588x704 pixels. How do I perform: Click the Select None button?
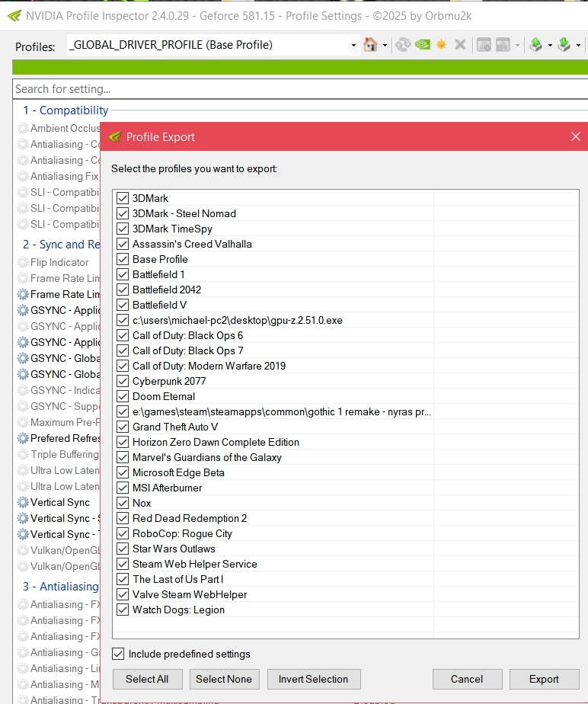pyautogui.click(x=224, y=680)
